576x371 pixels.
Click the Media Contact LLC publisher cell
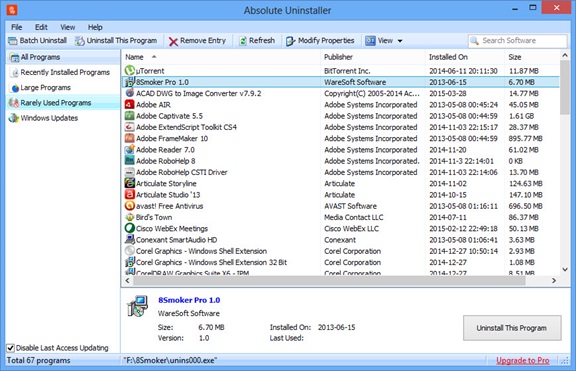(x=354, y=217)
